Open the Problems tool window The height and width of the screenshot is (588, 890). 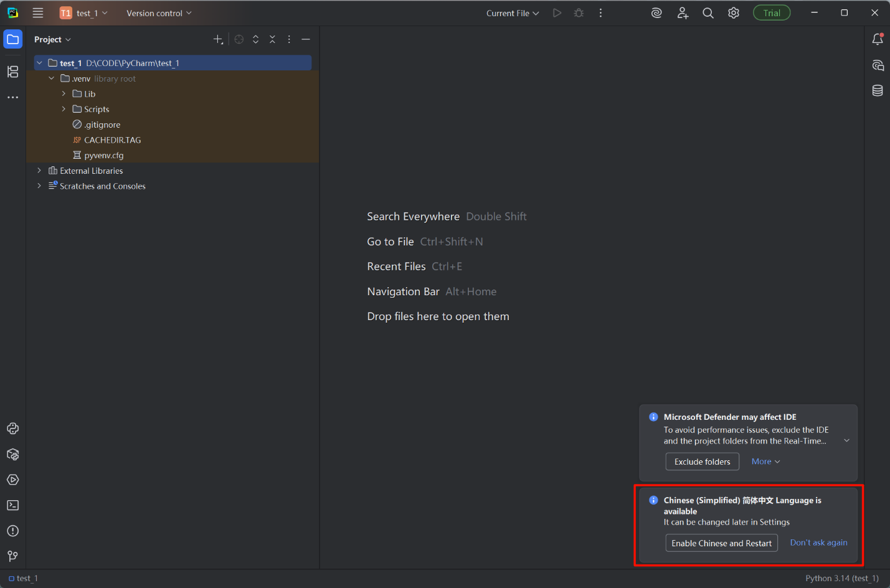(13, 531)
